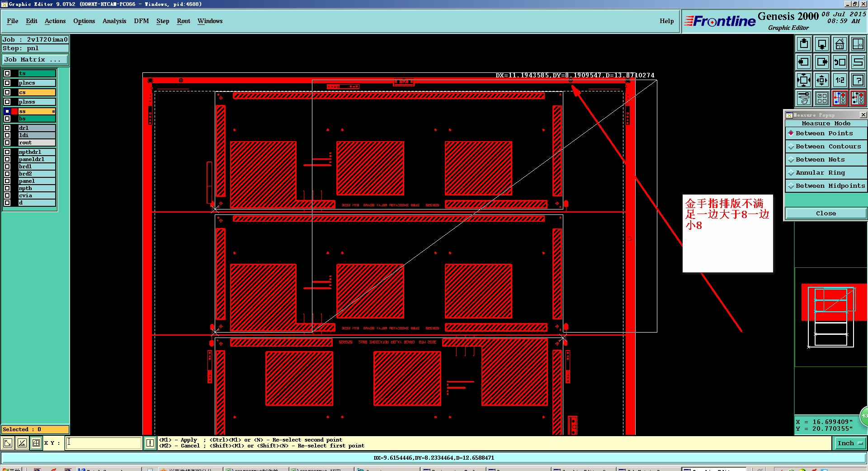Click the pan right view icon
Image resolution: width=868 pixels, height=471 pixels.
822,62
